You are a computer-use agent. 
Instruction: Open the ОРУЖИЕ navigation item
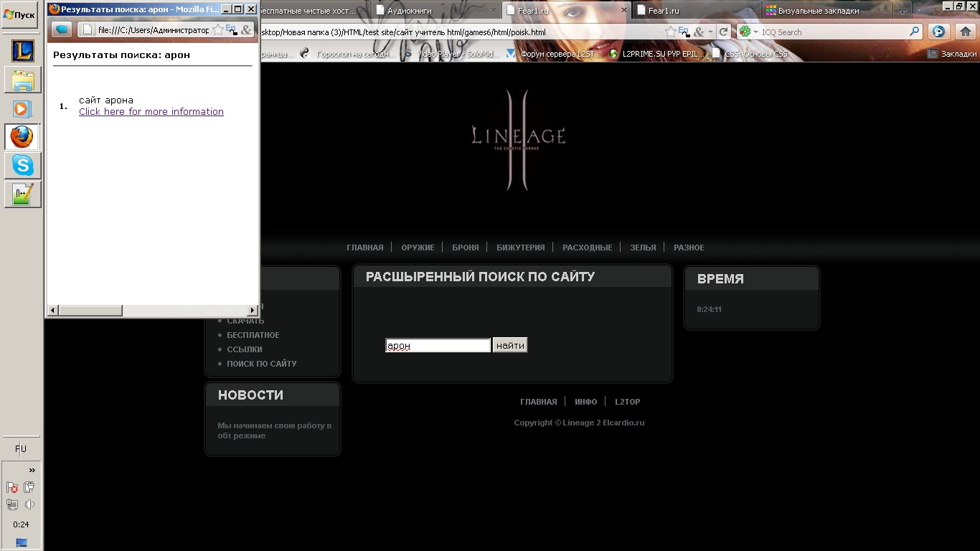pos(418,248)
